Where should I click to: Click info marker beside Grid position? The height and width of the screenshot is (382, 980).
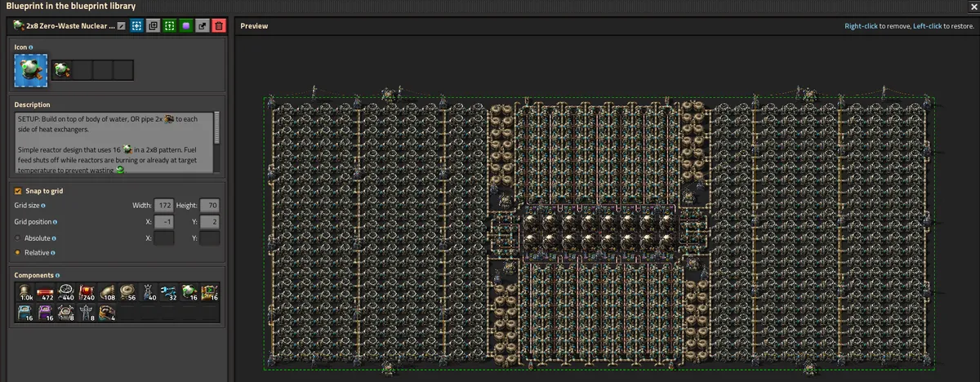55,222
